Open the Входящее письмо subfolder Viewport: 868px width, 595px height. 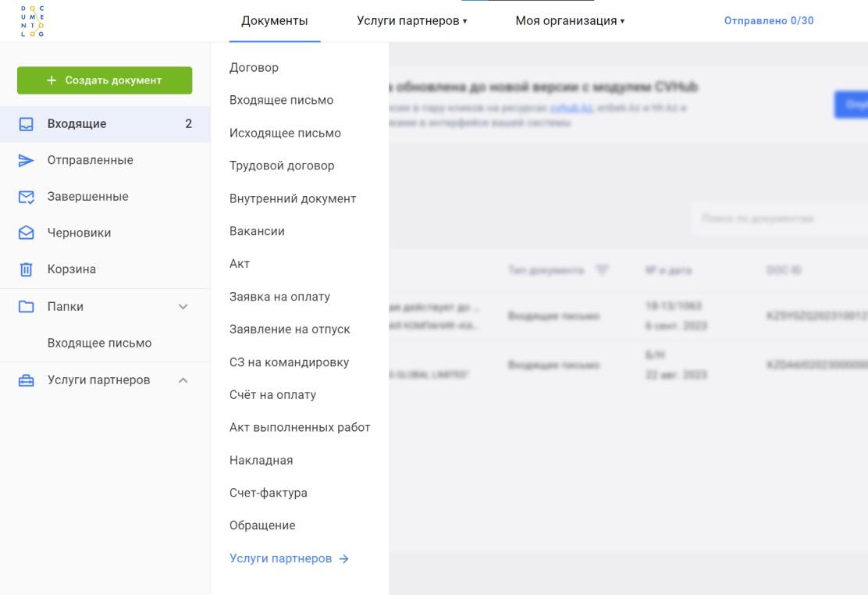tap(99, 344)
